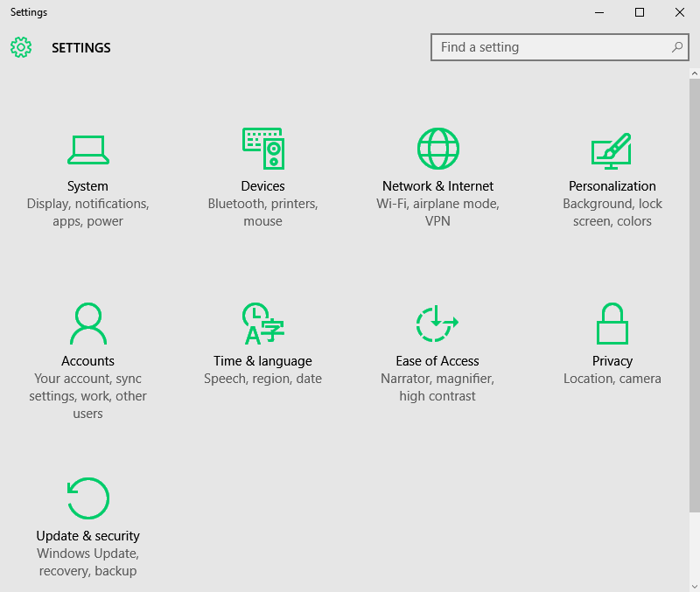Click the Ease of Access icon
The image size is (700, 592).
click(437, 324)
